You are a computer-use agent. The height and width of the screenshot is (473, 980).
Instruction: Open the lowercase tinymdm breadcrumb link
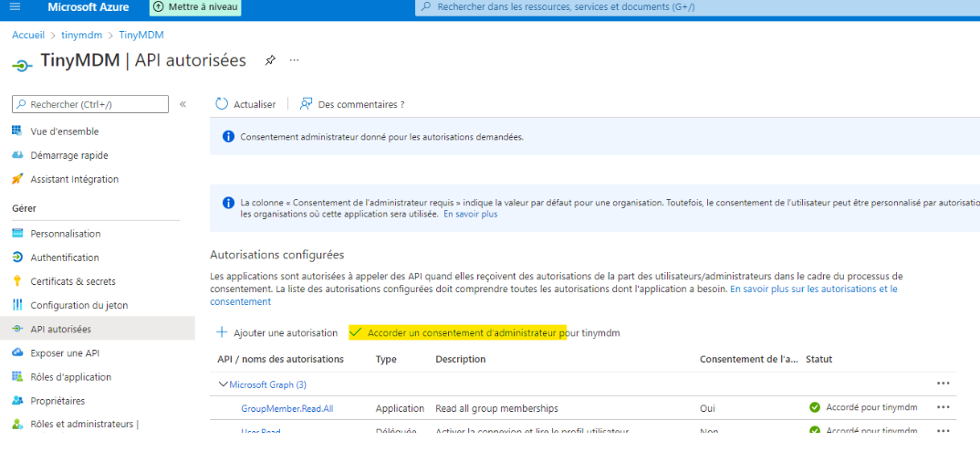coord(81,35)
